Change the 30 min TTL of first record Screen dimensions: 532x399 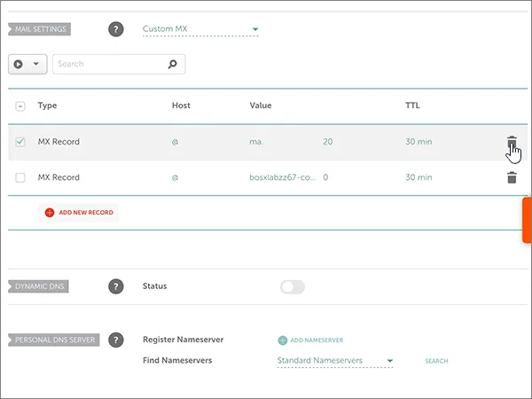(419, 142)
